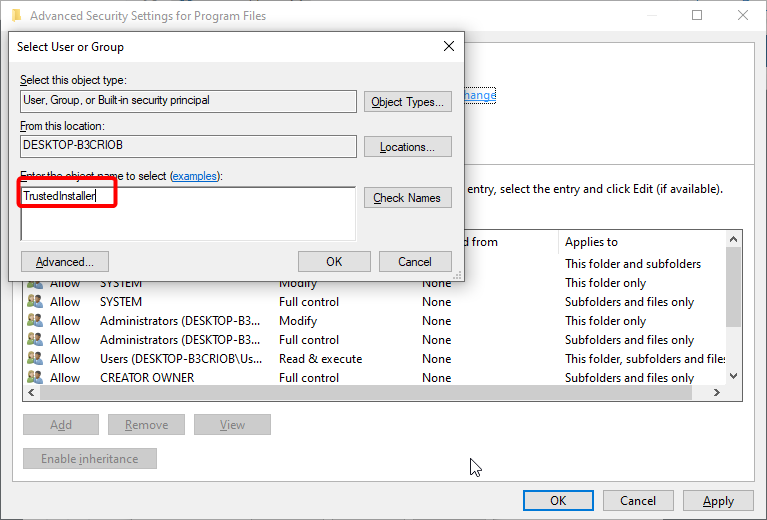Image resolution: width=767 pixels, height=520 pixels.
Task: Click the CREATOR OWNER entry icon
Action: [x=35, y=378]
